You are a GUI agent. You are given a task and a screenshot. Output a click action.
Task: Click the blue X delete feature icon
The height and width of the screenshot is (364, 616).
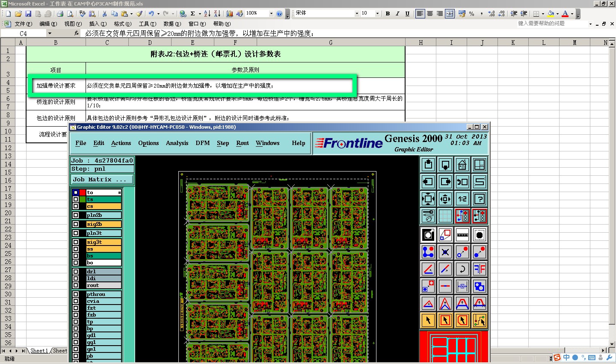445,252
